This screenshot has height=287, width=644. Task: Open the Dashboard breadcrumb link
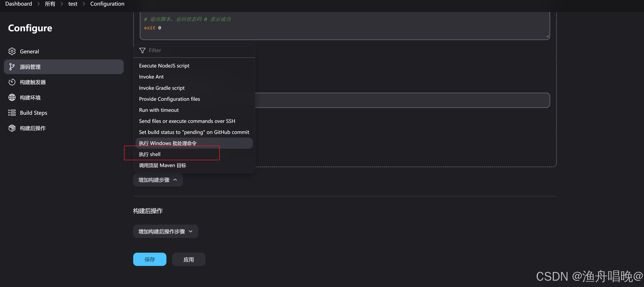pyautogui.click(x=18, y=4)
